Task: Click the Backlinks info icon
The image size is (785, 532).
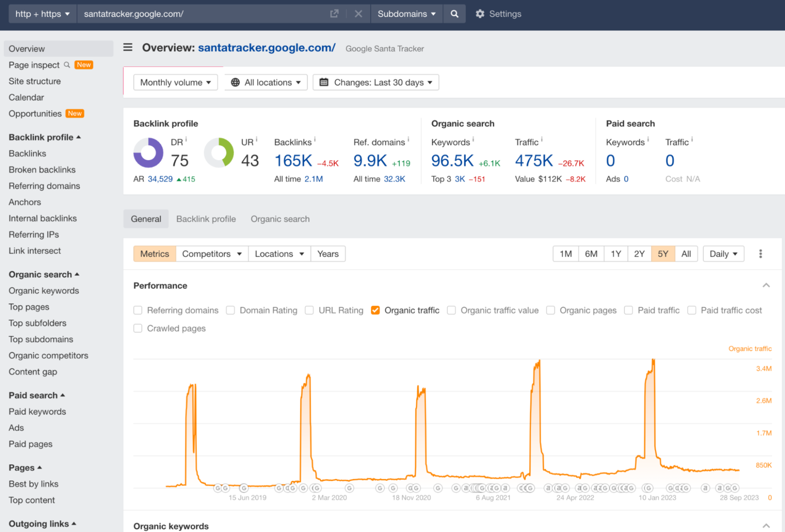Action: (314, 140)
